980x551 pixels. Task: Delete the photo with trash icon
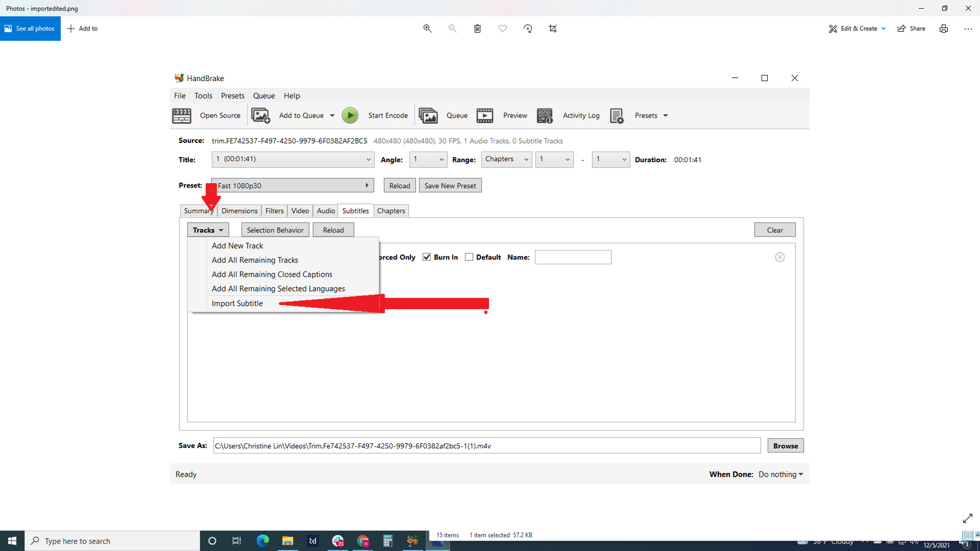click(477, 28)
